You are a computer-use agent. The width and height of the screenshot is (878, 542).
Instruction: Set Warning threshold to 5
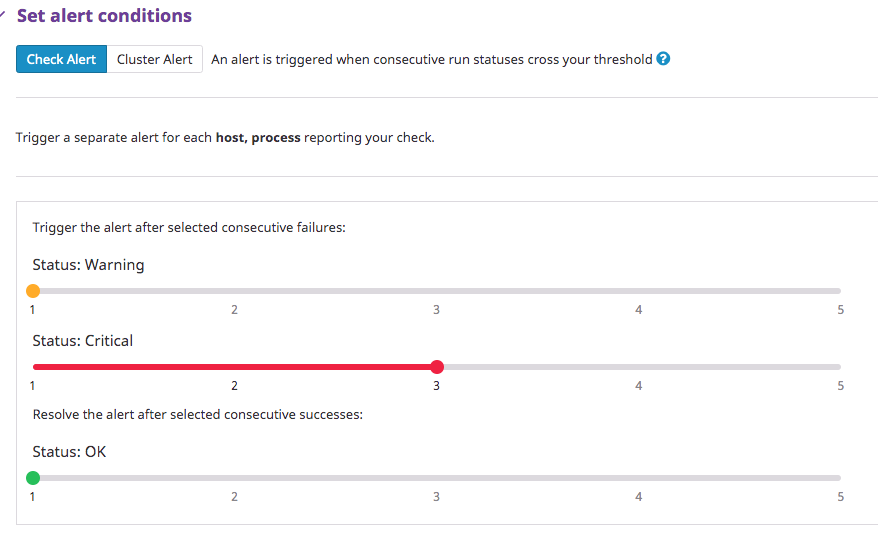[840, 291]
